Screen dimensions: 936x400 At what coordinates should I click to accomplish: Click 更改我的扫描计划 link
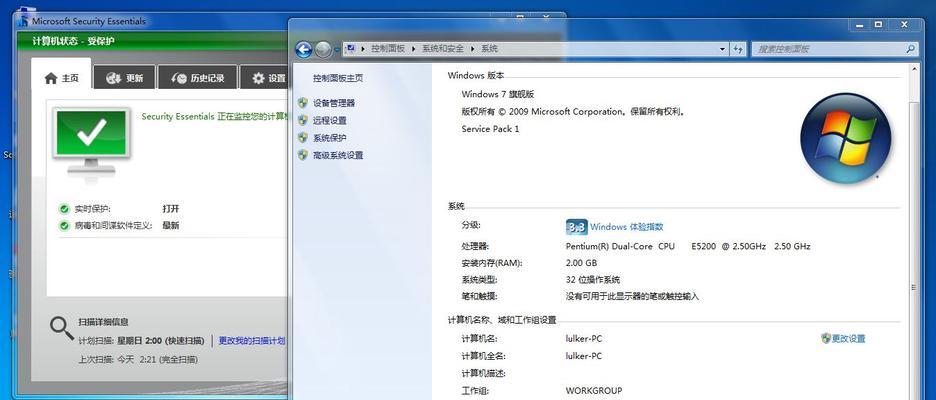click(252, 340)
